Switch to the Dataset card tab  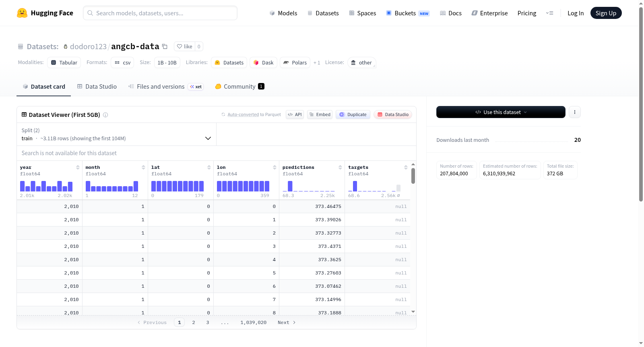pyautogui.click(x=44, y=87)
